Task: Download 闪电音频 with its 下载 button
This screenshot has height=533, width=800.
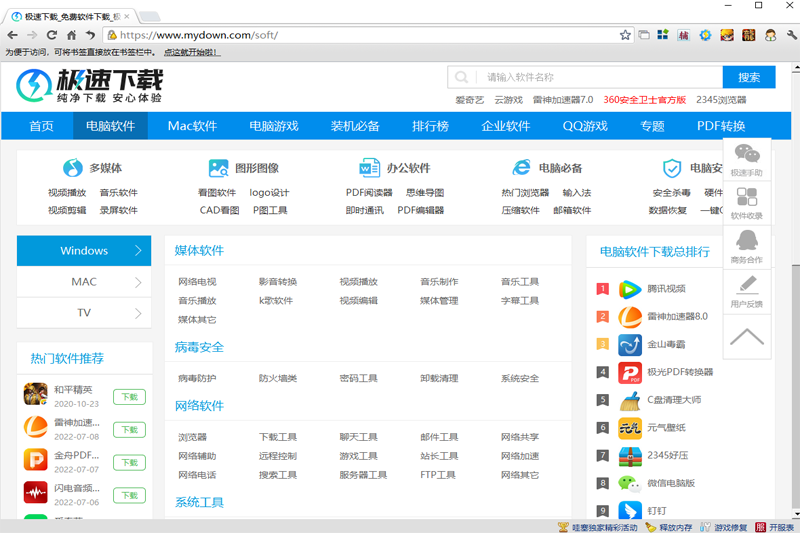Action: [x=130, y=495]
